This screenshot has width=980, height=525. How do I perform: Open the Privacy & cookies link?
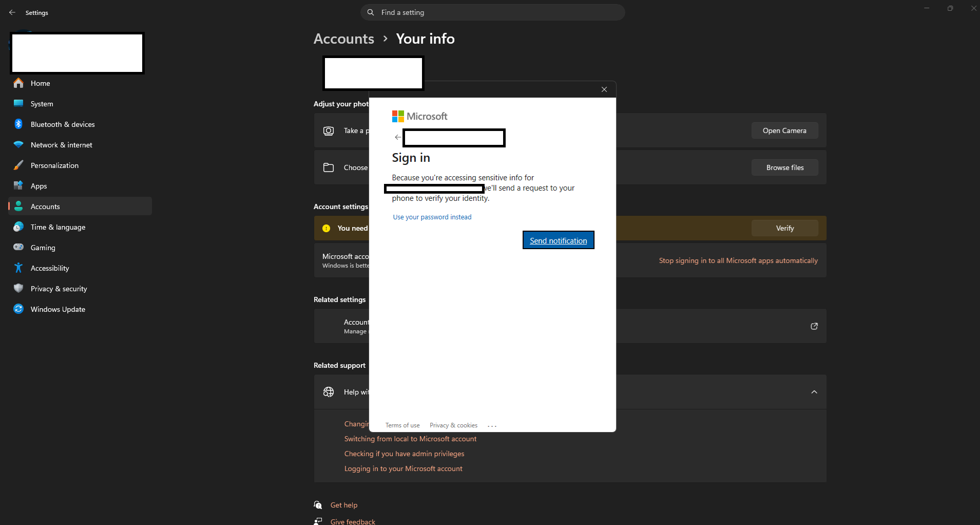pos(453,425)
